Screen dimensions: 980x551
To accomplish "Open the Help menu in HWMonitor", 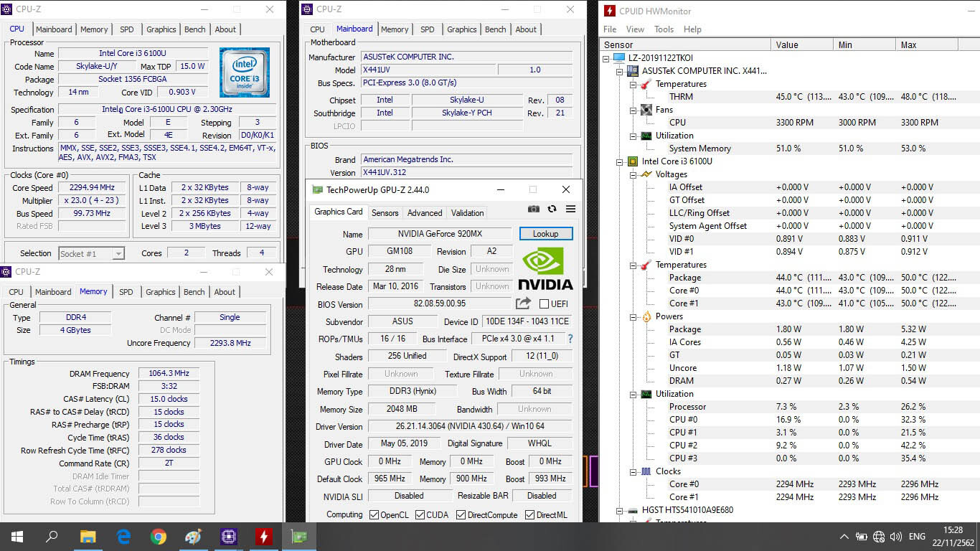I will tap(692, 29).
